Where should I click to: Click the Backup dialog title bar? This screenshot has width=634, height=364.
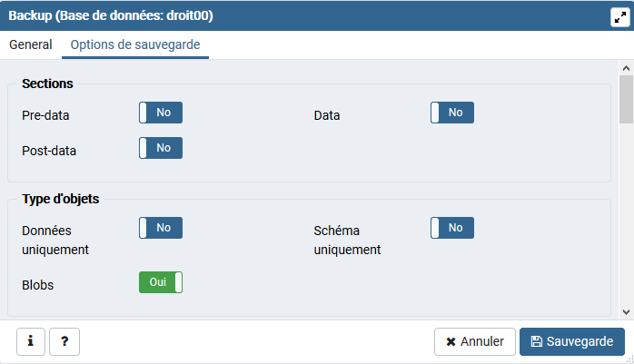pyautogui.click(x=272, y=16)
